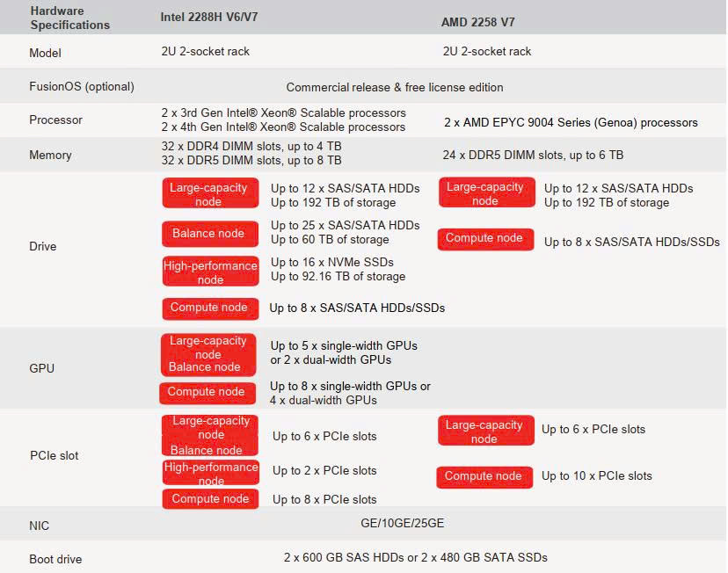Click 'Up to 60 TB of storage' text
Viewport: 728px width, 573px height.
pyautogui.click(x=330, y=239)
